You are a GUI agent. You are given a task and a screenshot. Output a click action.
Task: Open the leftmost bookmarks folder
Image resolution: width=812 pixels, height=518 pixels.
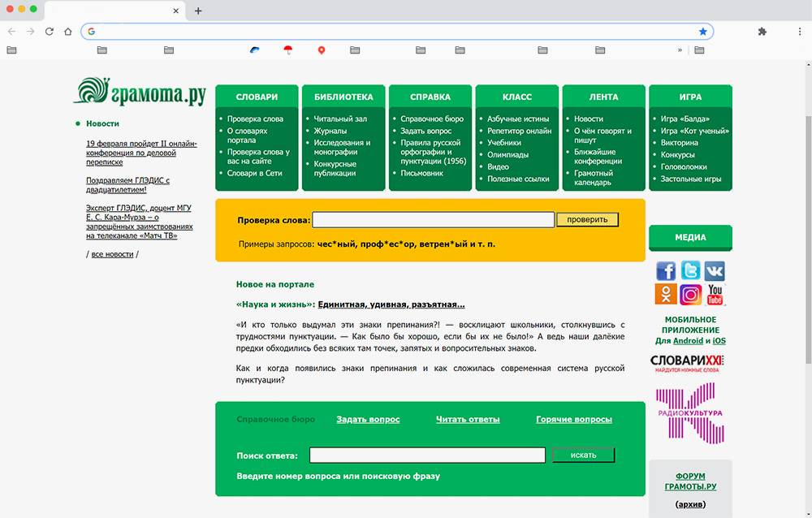coord(11,50)
